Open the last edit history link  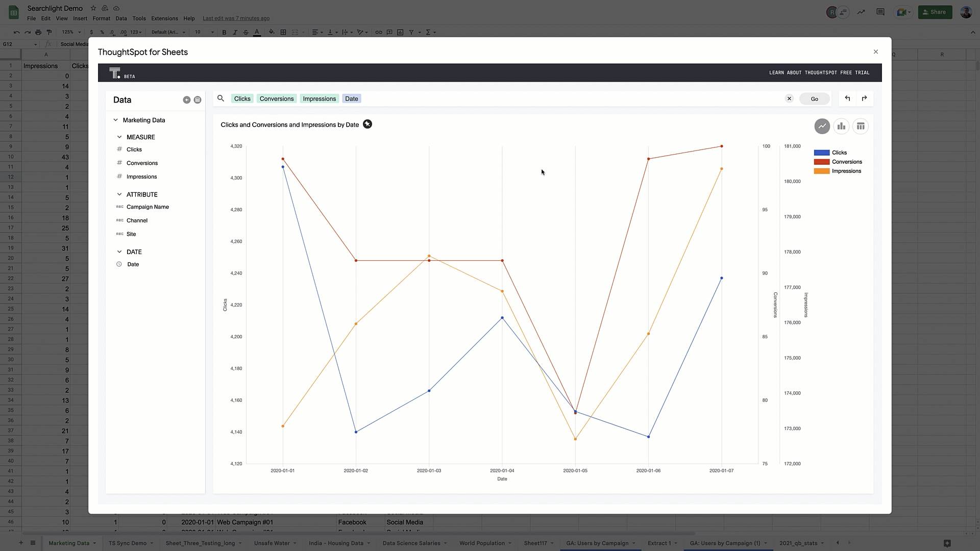pyautogui.click(x=236, y=18)
